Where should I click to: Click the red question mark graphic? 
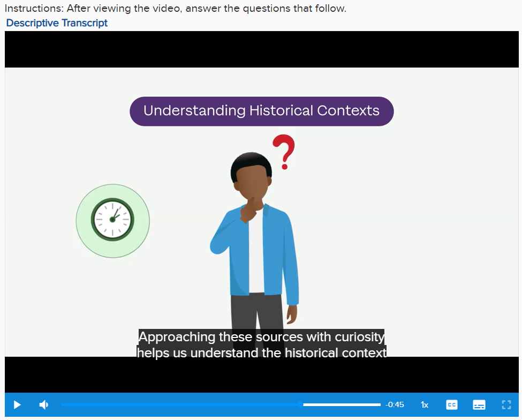(284, 152)
